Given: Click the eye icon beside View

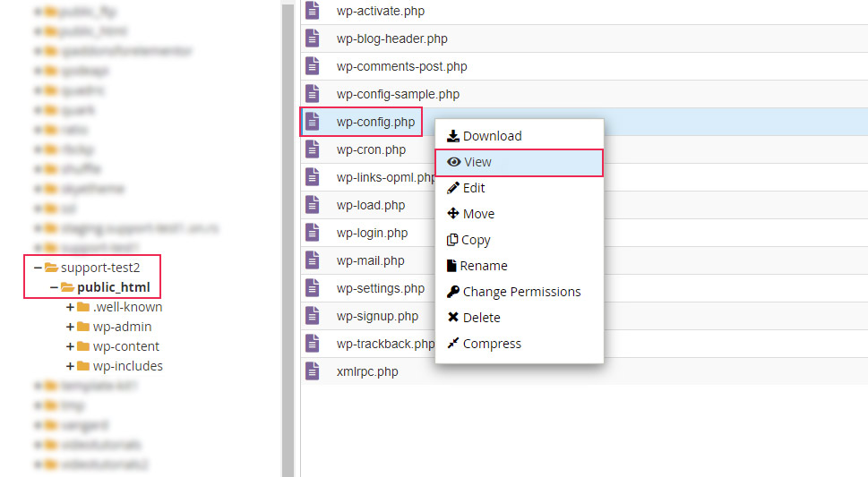Looking at the screenshot, I should pos(454,162).
